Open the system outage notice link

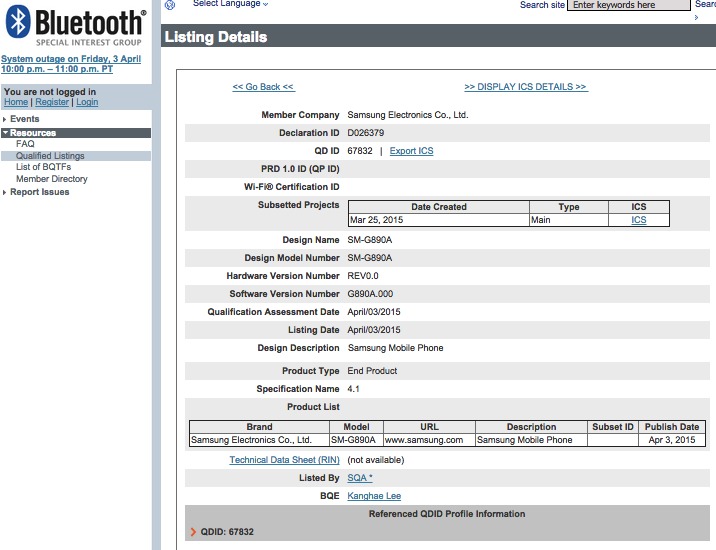coord(71,64)
